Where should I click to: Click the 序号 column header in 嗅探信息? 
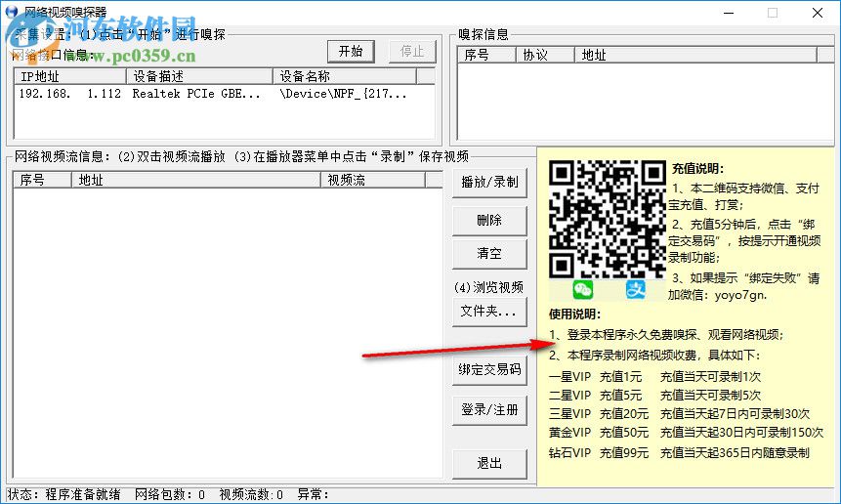(x=487, y=56)
